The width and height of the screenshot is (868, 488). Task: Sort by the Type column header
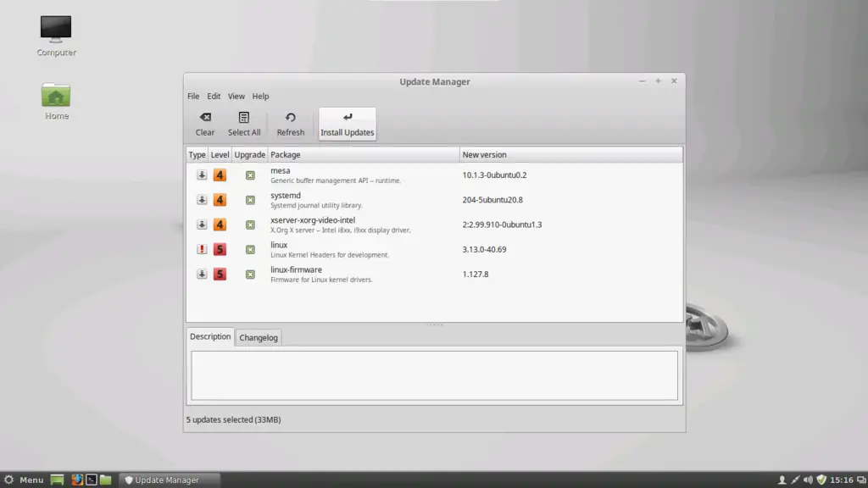tap(197, 155)
